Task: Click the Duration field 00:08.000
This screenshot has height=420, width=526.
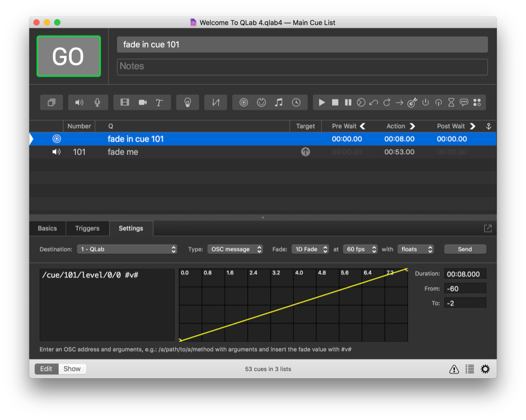Action: pos(465,274)
